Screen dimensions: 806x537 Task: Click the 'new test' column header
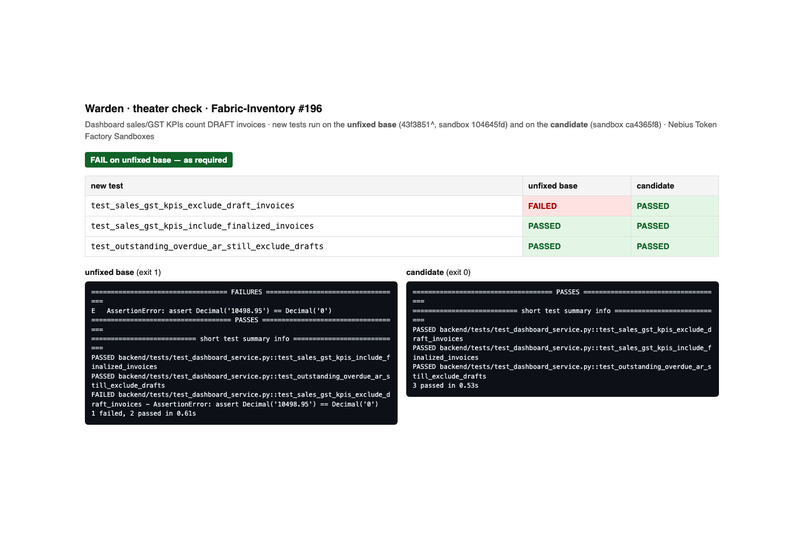[x=303, y=186]
